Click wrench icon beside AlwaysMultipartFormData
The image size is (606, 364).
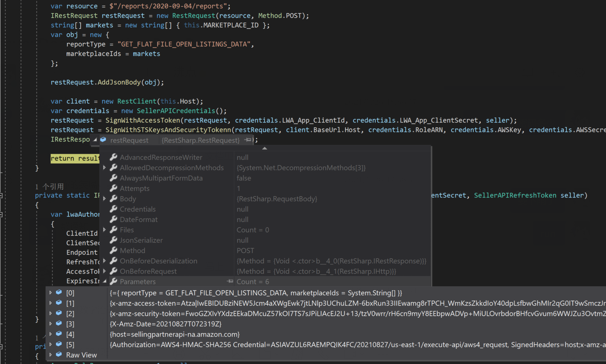pos(113,178)
